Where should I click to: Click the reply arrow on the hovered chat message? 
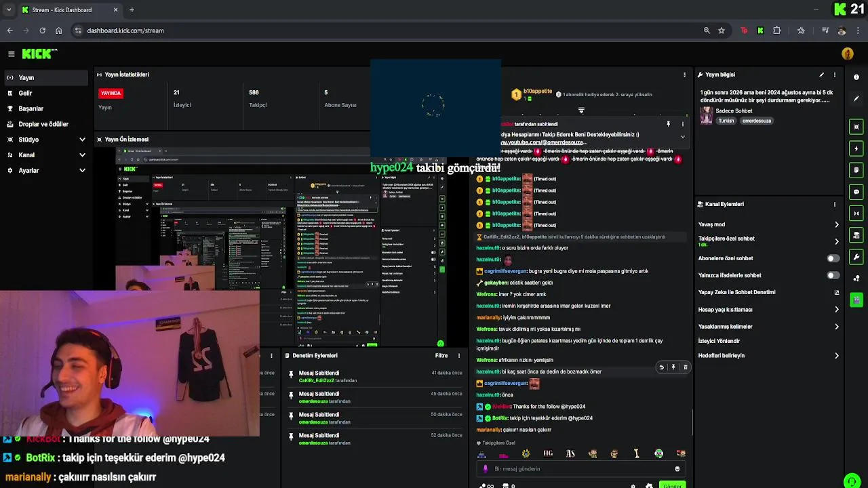point(662,367)
